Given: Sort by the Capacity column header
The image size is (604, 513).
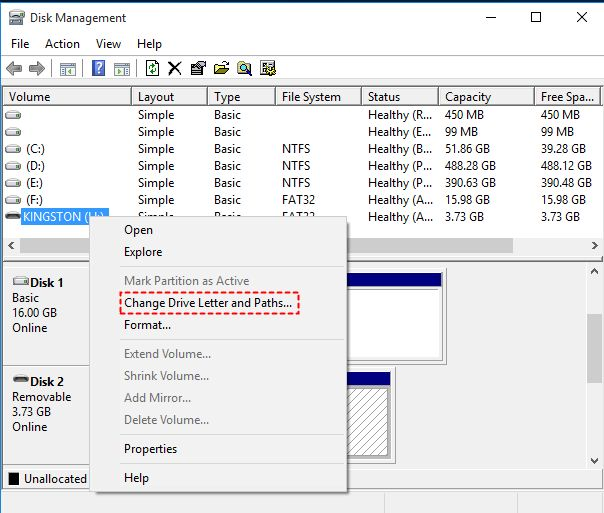Looking at the screenshot, I should click(x=468, y=97).
